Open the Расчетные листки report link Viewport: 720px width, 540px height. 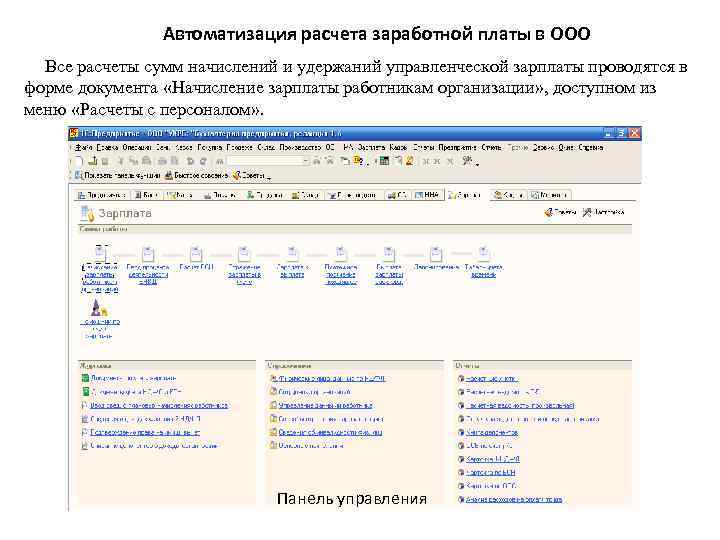[x=491, y=379]
